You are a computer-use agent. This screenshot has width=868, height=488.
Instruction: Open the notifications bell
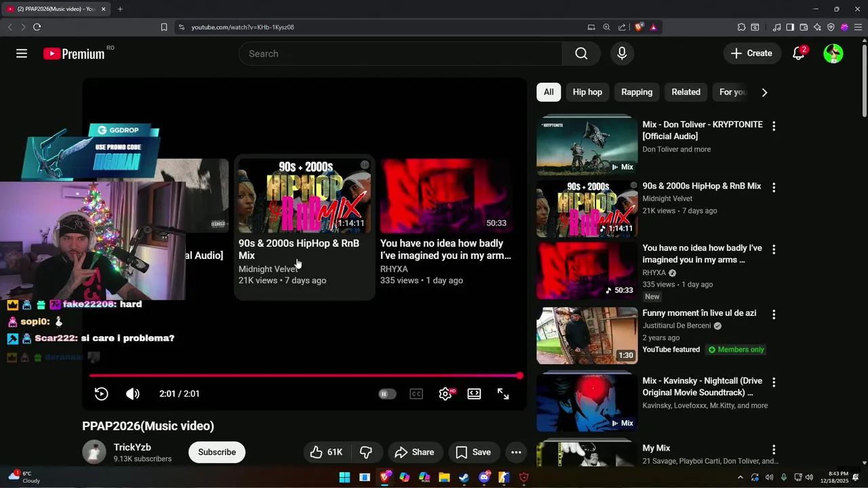pyautogui.click(x=799, y=54)
